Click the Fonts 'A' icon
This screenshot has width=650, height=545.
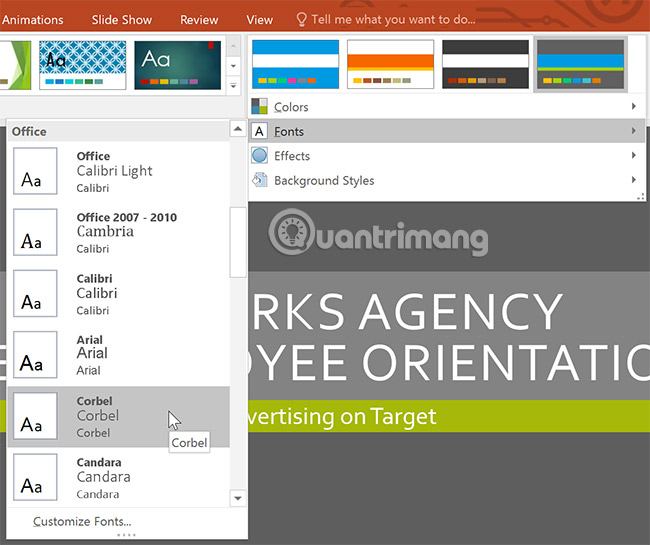coord(260,131)
